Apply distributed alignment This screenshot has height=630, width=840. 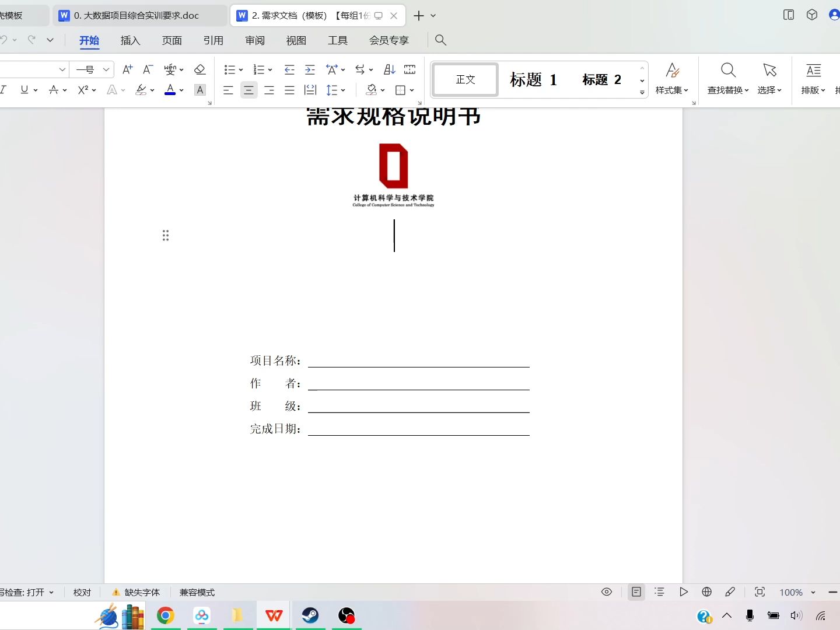pos(310,90)
